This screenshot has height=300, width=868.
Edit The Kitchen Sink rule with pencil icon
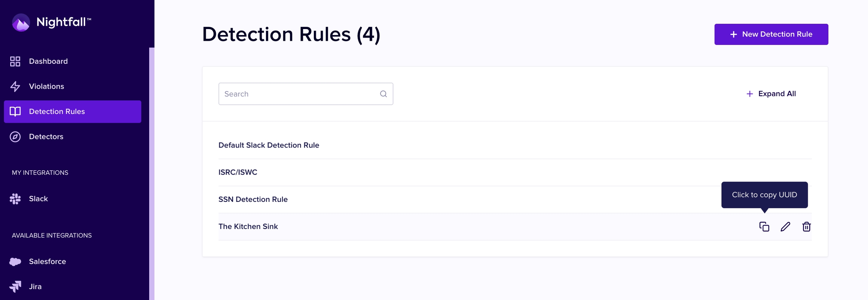(x=785, y=226)
